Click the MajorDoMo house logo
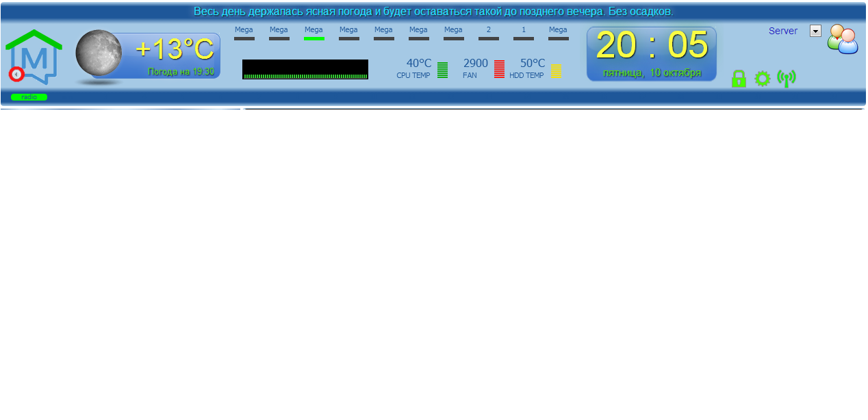Screen dimensions: 868x420 pyautogui.click(x=34, y=57)
